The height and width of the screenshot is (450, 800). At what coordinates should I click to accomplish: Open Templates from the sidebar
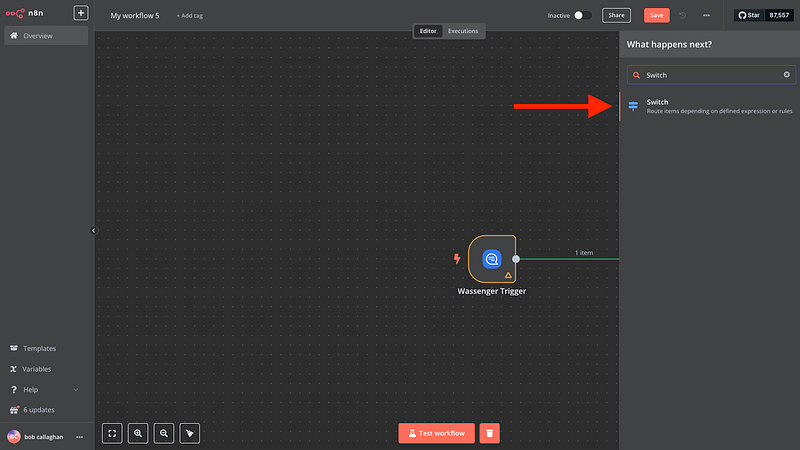point(40,348)
